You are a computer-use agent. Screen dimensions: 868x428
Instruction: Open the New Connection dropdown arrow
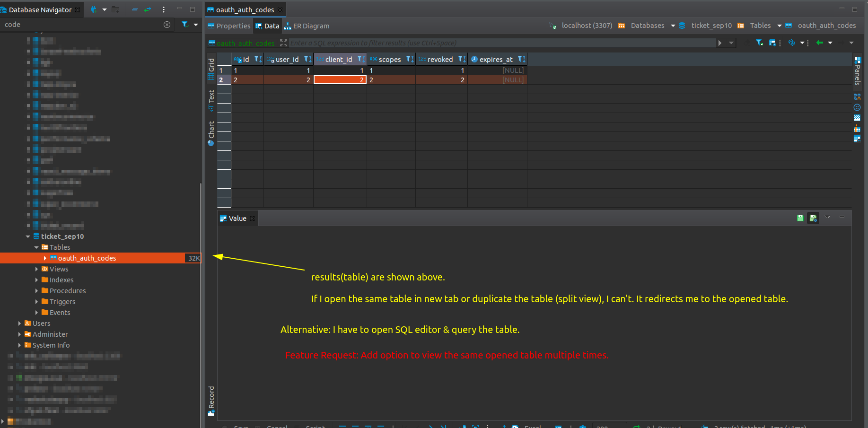(x=105, y=9)
